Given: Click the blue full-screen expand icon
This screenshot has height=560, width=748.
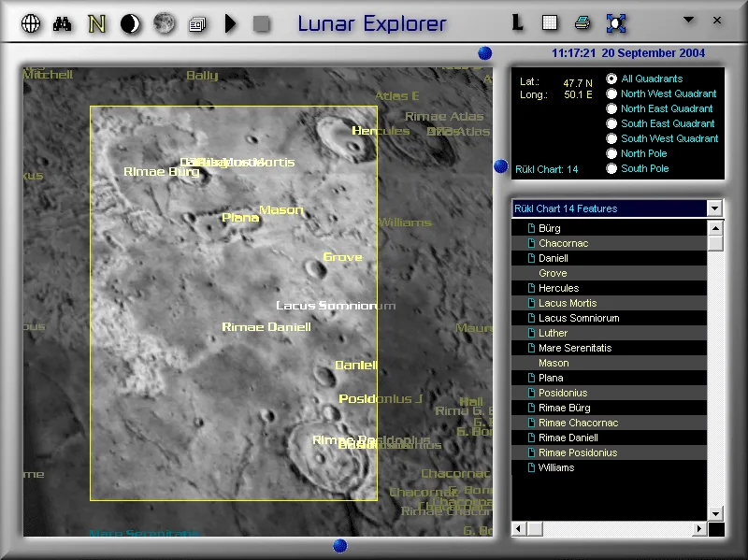Looking at the screenshot, I should click(616, 22).
